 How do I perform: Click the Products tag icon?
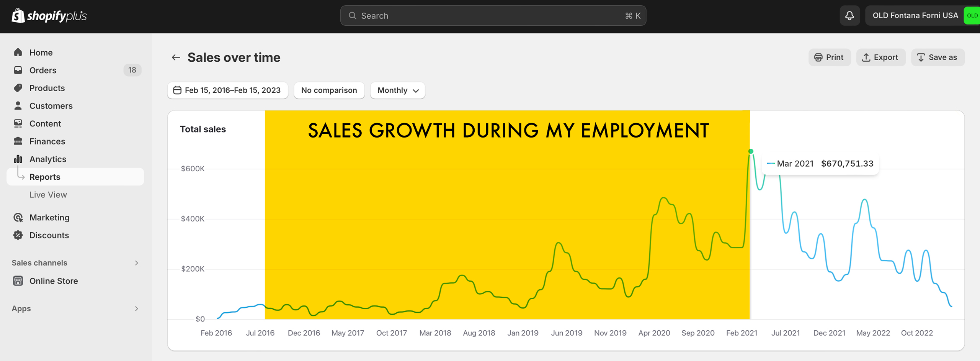(x=18, y=88)
